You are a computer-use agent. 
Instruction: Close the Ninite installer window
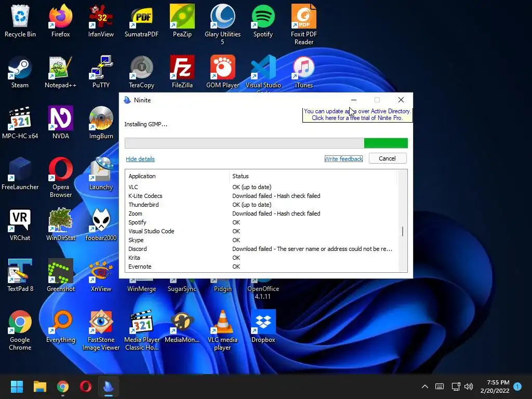click(401, 100)
